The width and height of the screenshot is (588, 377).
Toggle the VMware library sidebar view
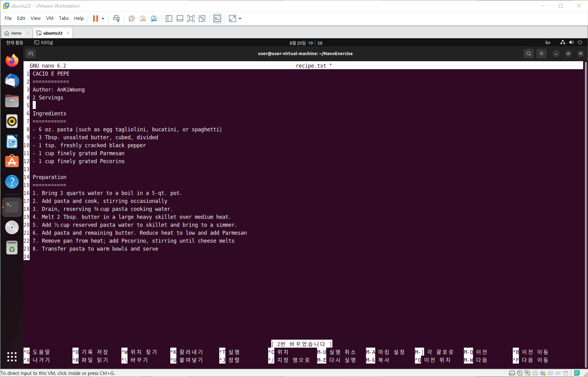coord(169,19)
